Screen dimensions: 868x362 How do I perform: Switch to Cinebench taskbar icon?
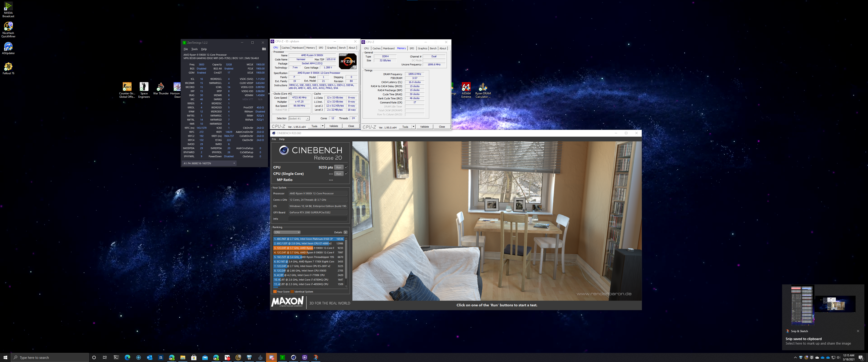pos(293,357)
